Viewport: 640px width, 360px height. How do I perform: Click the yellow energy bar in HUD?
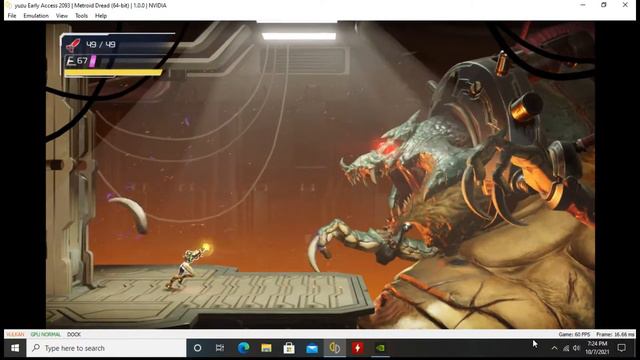coord(113,73)
